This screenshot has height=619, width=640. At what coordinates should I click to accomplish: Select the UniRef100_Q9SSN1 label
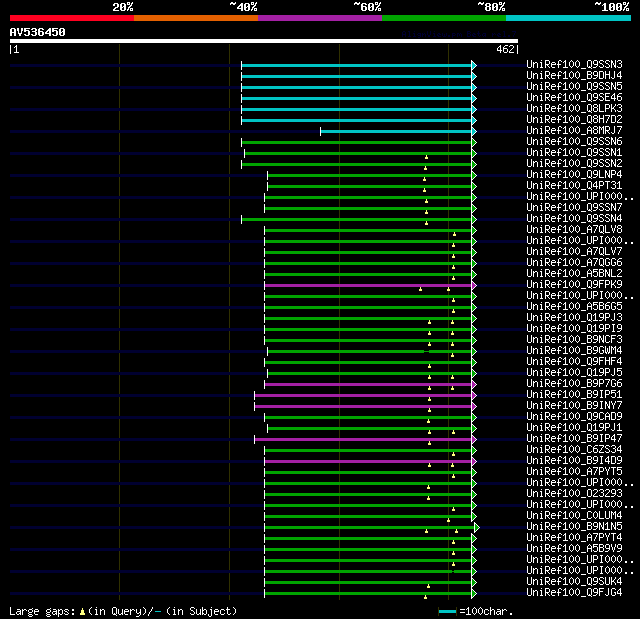tap(574, 153)
